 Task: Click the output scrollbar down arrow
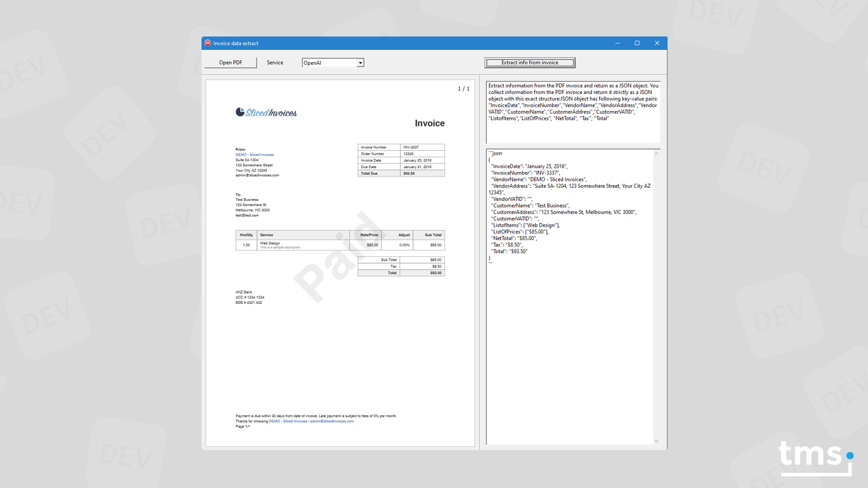click(656, 441)
